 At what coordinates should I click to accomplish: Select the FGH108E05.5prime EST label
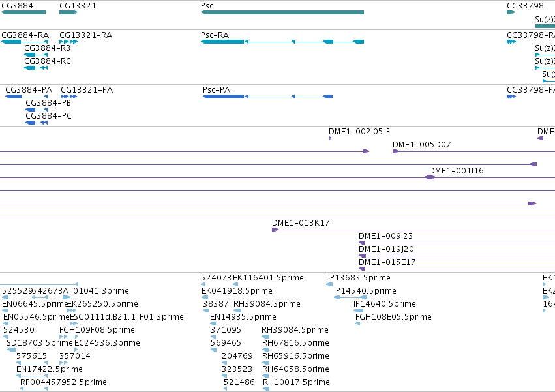[393, 316]
